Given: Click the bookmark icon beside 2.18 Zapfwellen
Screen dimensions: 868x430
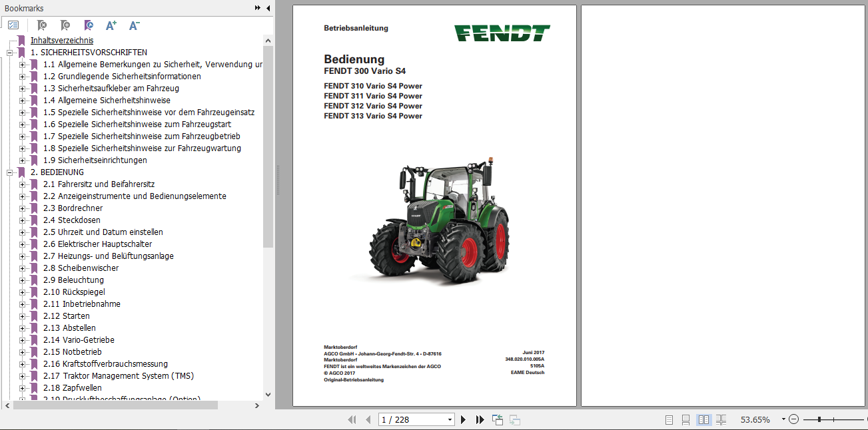Looking at the screenshot, I should click(x=34, y=387).
